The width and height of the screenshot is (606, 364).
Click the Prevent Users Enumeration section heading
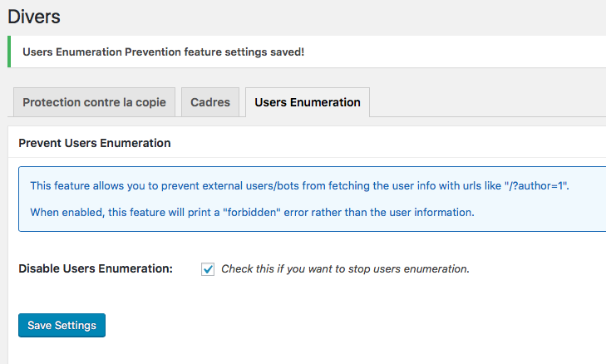pyautogui.click(x=95, y=143)
